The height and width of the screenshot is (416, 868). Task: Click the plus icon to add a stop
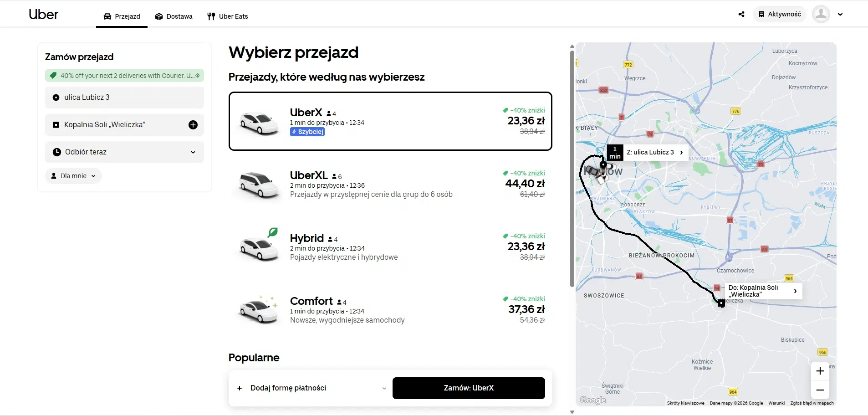193,125
